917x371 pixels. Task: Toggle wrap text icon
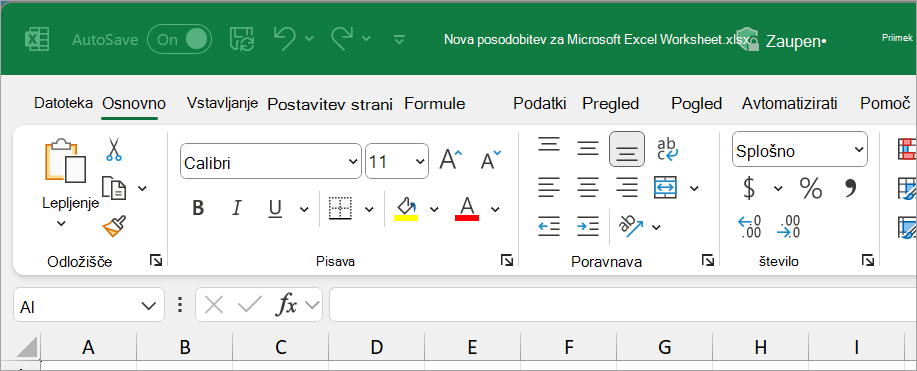coord(667,149)
